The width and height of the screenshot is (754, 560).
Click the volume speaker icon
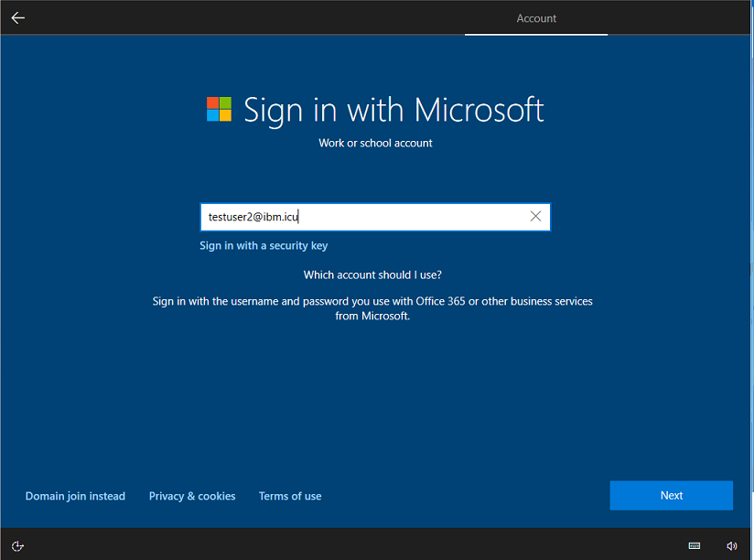pyautogui.click(x=731, y=545)
